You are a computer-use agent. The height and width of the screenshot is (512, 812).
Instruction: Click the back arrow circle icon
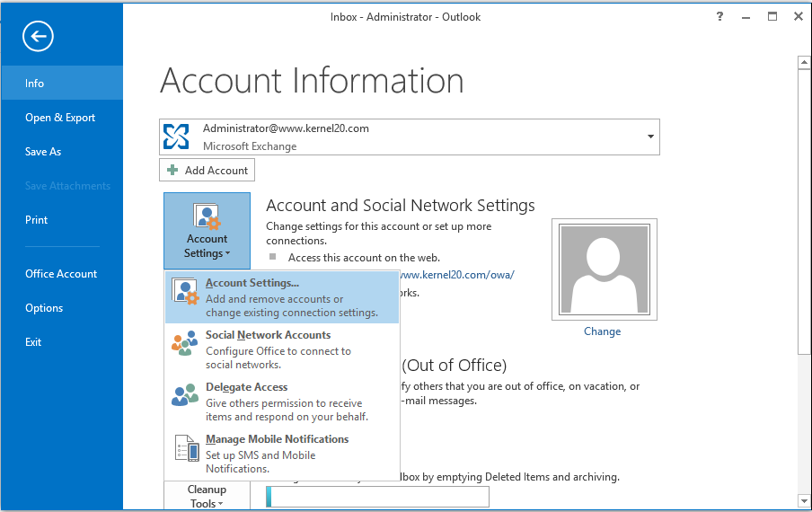38,36
